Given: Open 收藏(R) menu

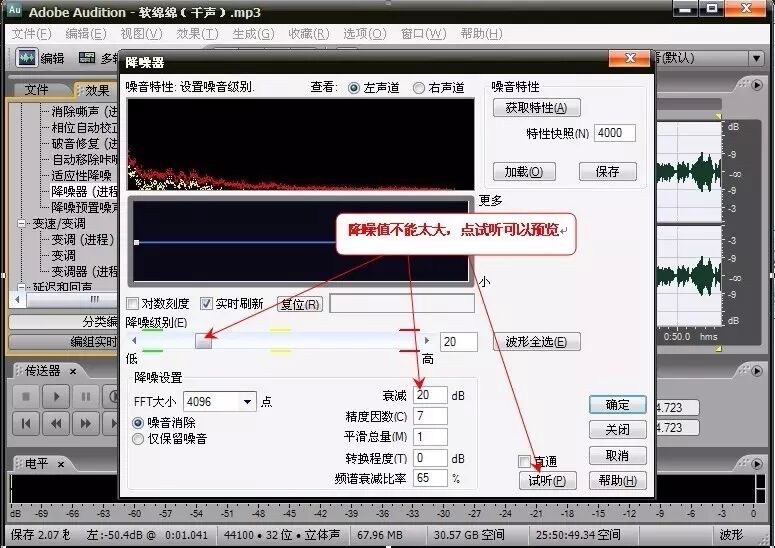Looking at the screenshot, I should coord(308,34).
